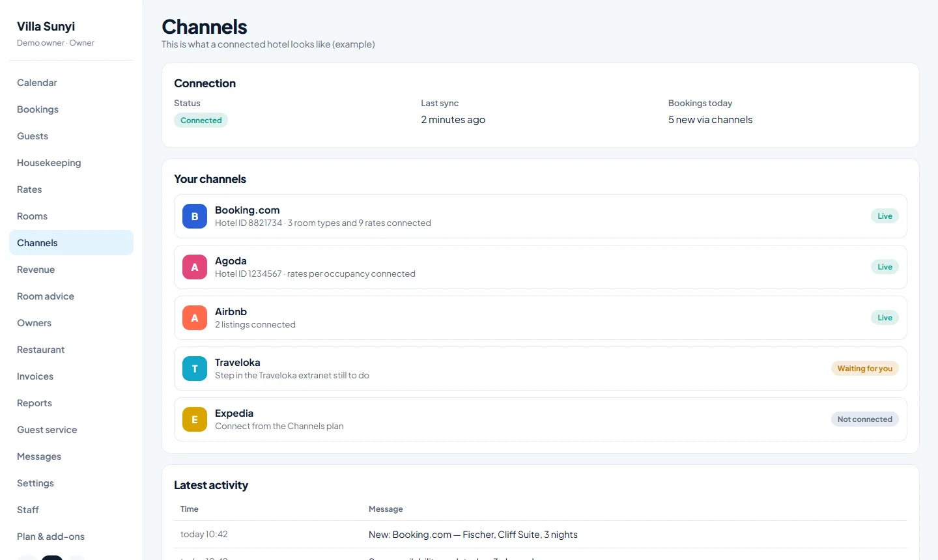Go to the Reports page
The height and width of the screenshot is (560, 938).
pyautogui.click(x=71, y=403)
